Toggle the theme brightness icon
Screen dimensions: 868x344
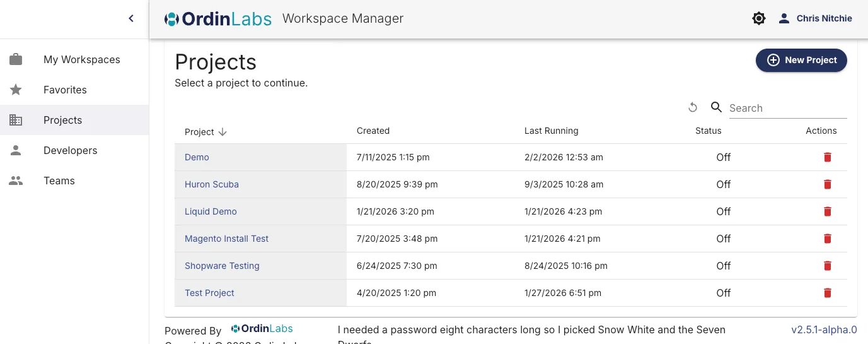(759, 19)
